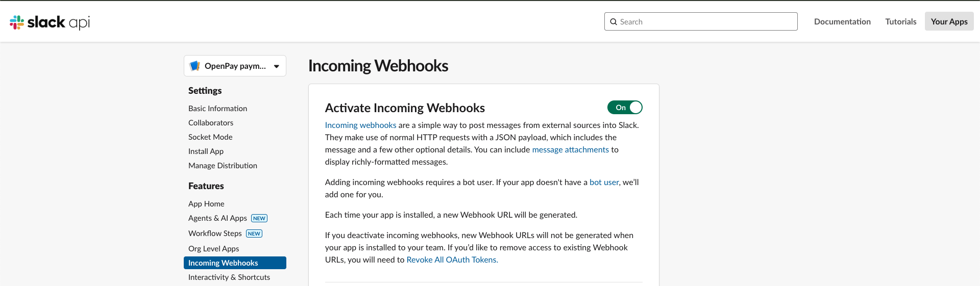980x286 pixels.
Task: Click the search magnifier icon
Action: coord(614,22)
